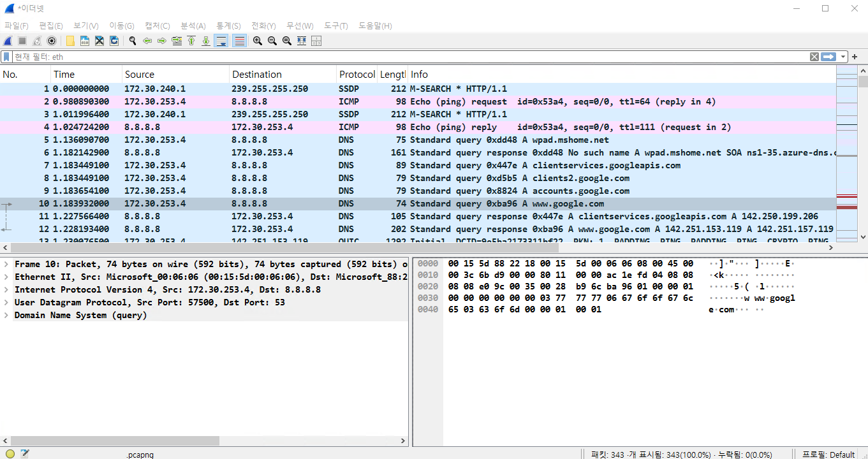Screen dimensions: 868x459
Task: Open the 보기(V) menu
Action: pyautogui.click(x=85, y=25)
